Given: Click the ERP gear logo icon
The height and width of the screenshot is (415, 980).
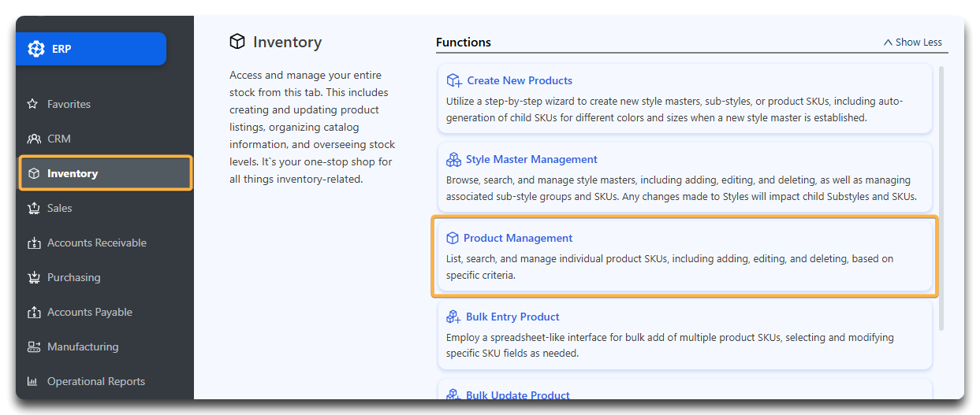Looking at the screenshot, I should point(36,49).
